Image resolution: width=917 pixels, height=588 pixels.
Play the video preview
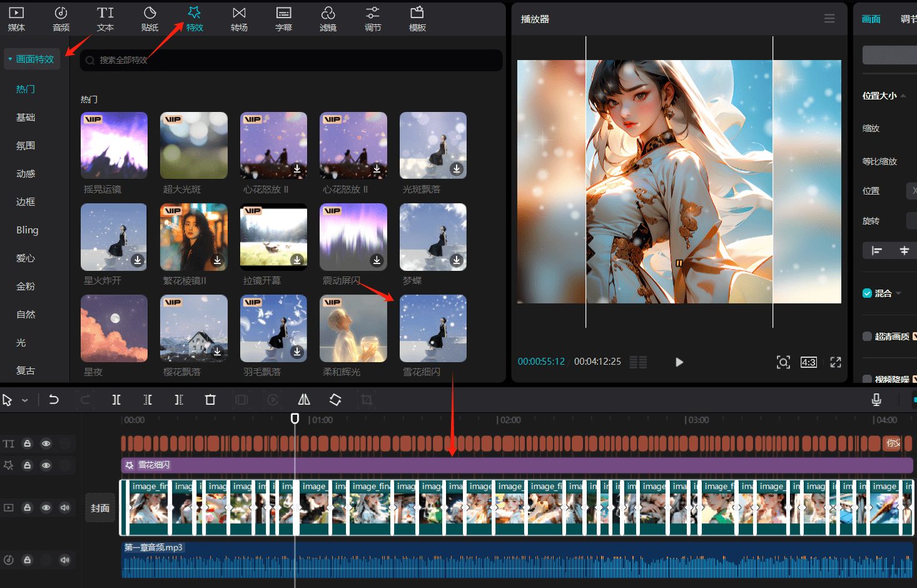[679, 362]
